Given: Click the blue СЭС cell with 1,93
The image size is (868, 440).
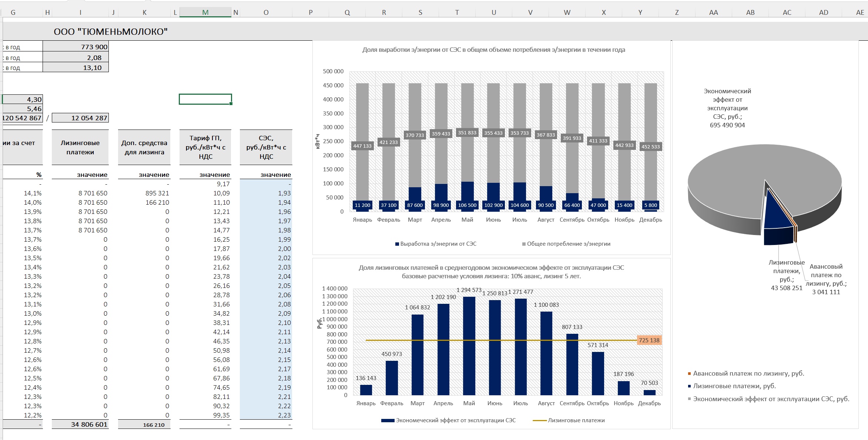Looking at the screenshot, I should pyautogui.click(x=266, y=193).
